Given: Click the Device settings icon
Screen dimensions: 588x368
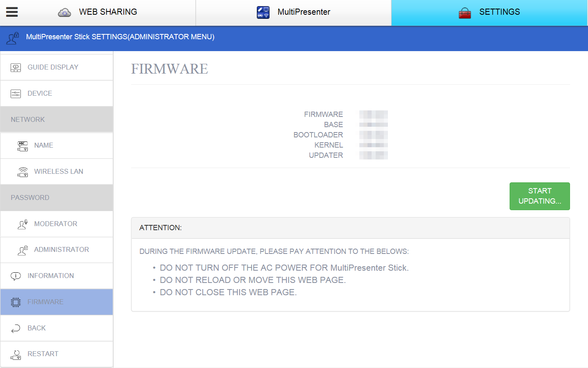Looking at the screenshot, I should pyautogui.click(x=16, y=93).
